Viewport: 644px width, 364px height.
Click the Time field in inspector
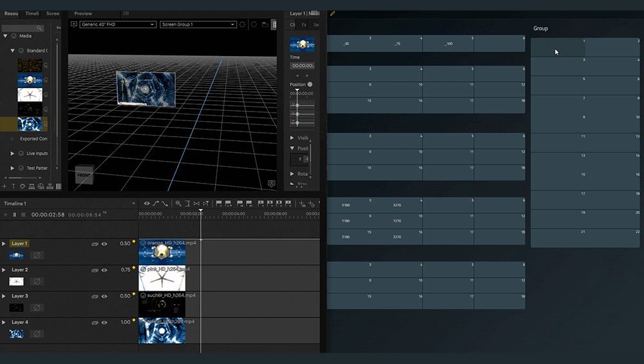(x=302, y=66)
